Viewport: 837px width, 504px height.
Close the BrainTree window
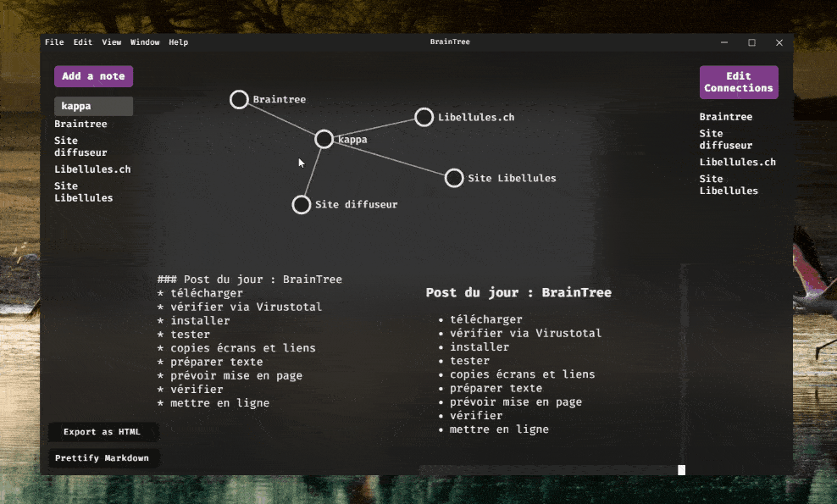coord(779,42)
